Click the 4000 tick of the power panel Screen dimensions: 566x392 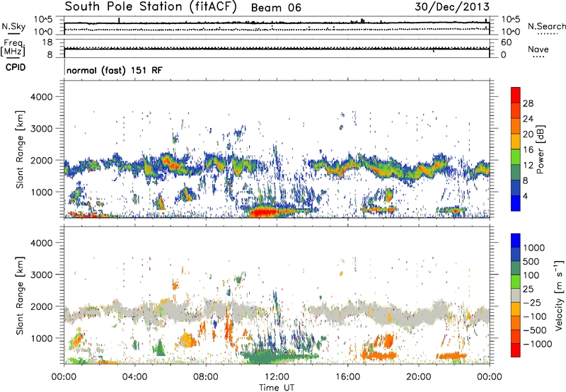(x=41, y=97)
